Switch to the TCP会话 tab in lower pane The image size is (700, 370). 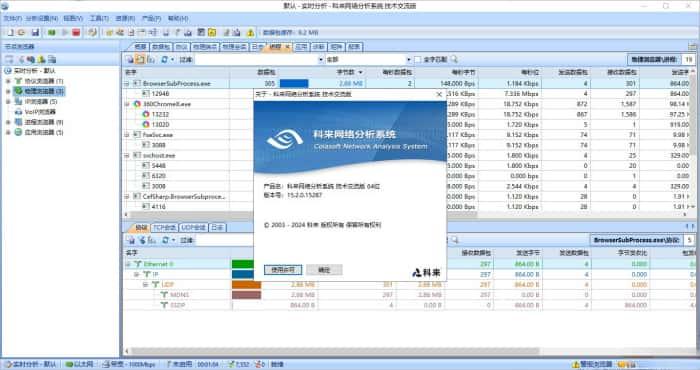165,228
